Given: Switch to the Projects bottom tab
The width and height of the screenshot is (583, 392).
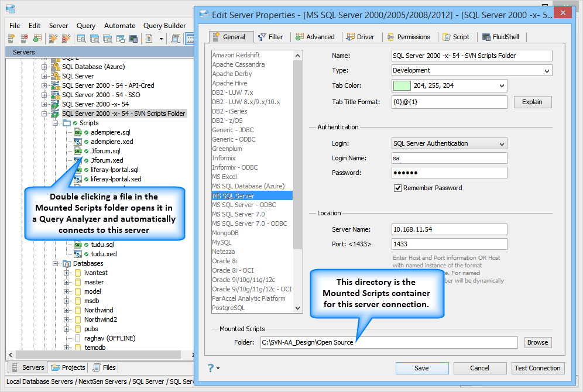Looking at the screenshot, I should 68,367.
